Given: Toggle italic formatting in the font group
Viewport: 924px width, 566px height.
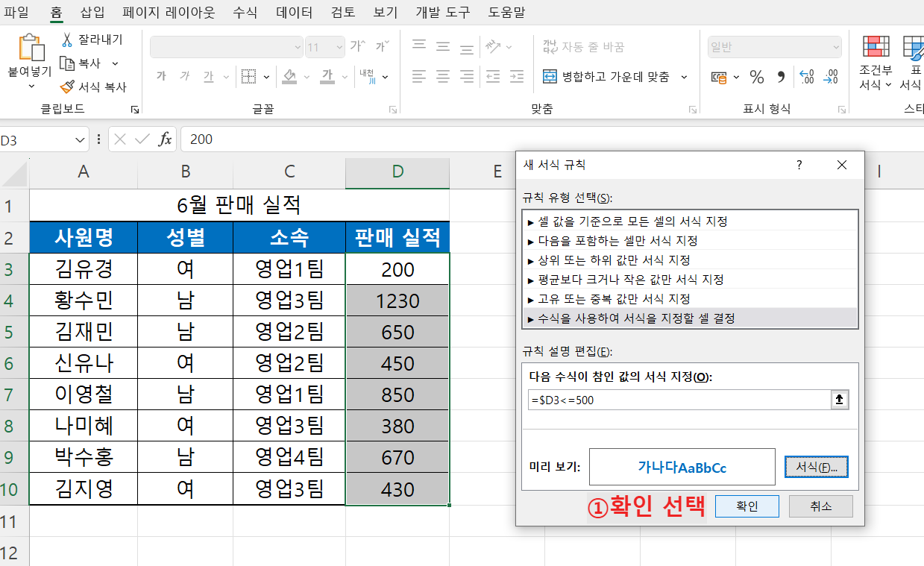Looking at the screenshot, I should 185,76.
